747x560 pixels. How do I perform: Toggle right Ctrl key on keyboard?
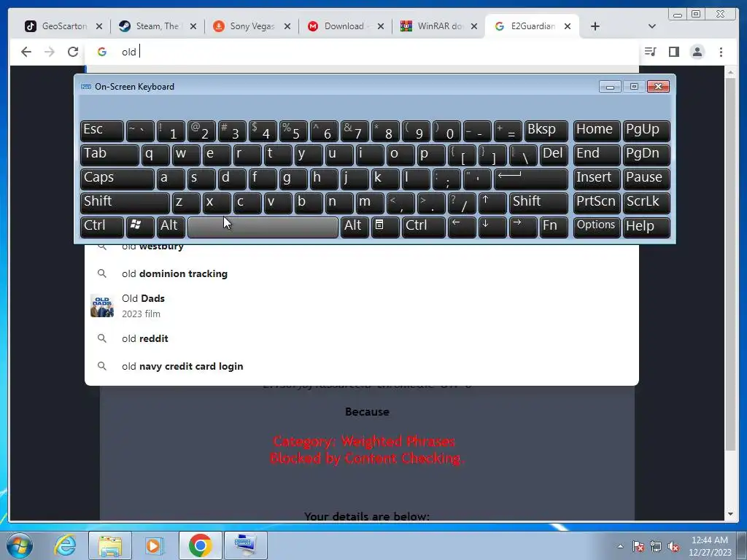coord(424,227)
